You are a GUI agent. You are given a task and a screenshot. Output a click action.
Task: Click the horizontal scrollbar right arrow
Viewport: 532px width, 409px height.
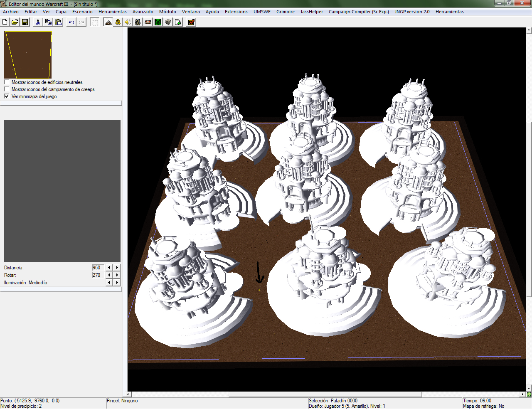click(x=523, y=394)
